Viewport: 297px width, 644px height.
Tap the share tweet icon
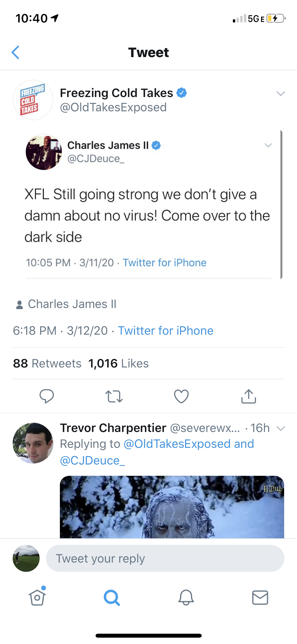(248, 396)
